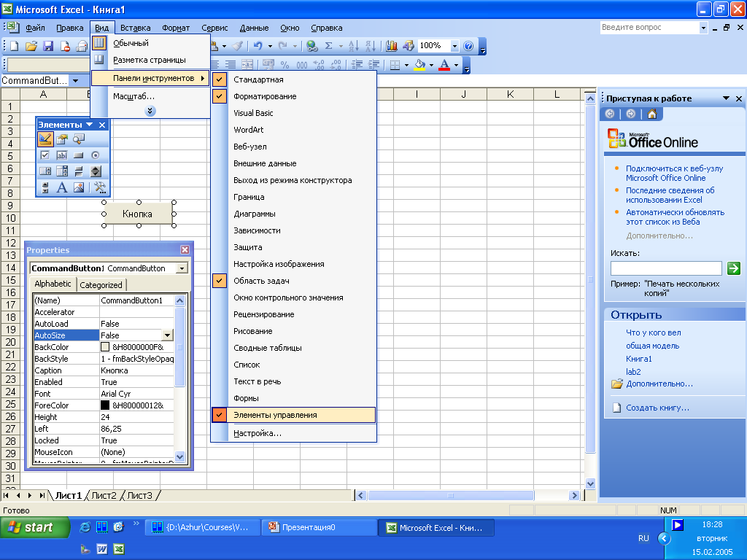Open the Chart Wizard icon
747x560 pixels.
pyautogui.click(x=392, y=46)
